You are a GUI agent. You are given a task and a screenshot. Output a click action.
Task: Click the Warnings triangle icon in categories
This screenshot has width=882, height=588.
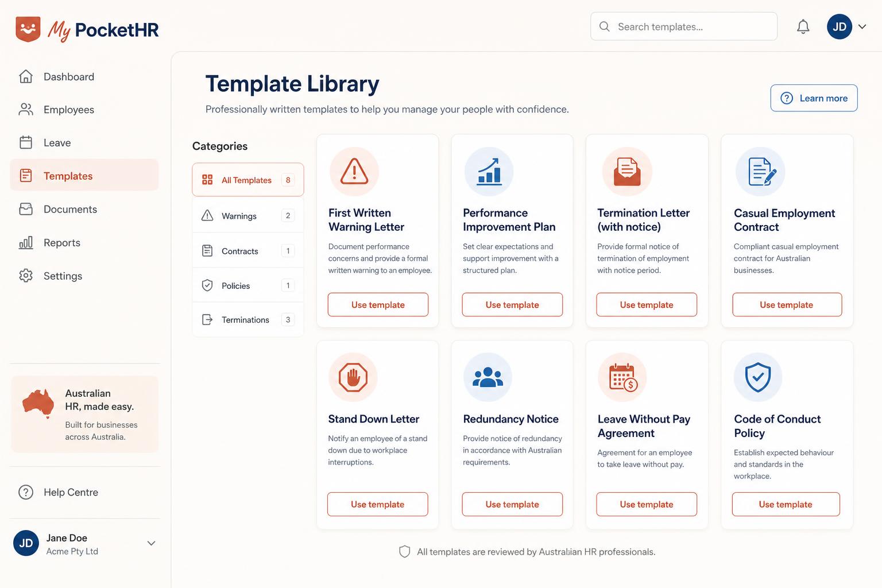(x=207, y=215)
